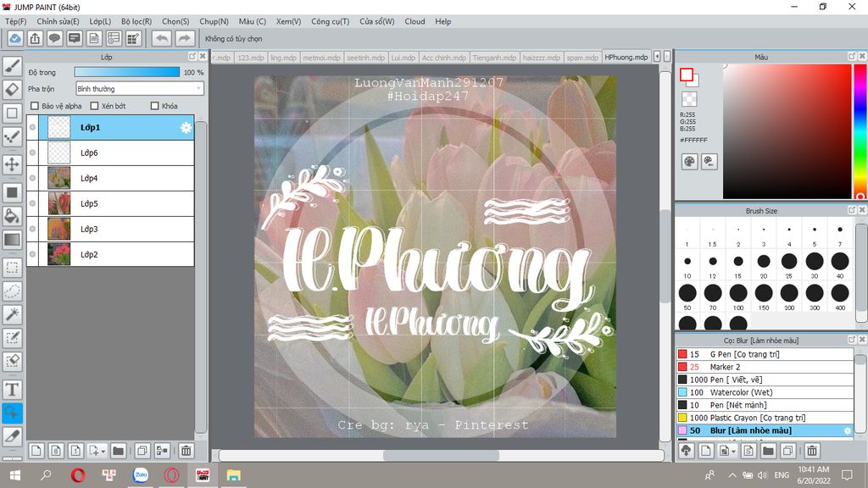Adjust the Độ trong opacity slider
Viewport: 868px width, 488px height.
[127, 72]
